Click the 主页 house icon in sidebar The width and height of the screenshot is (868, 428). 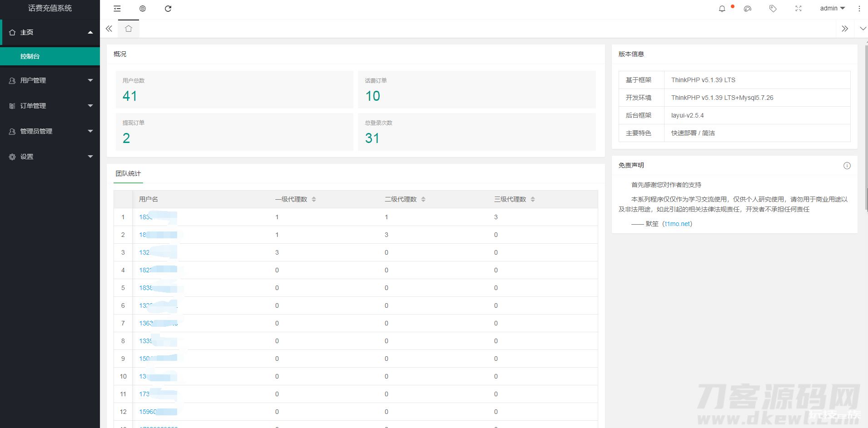[x=12, y=32]
